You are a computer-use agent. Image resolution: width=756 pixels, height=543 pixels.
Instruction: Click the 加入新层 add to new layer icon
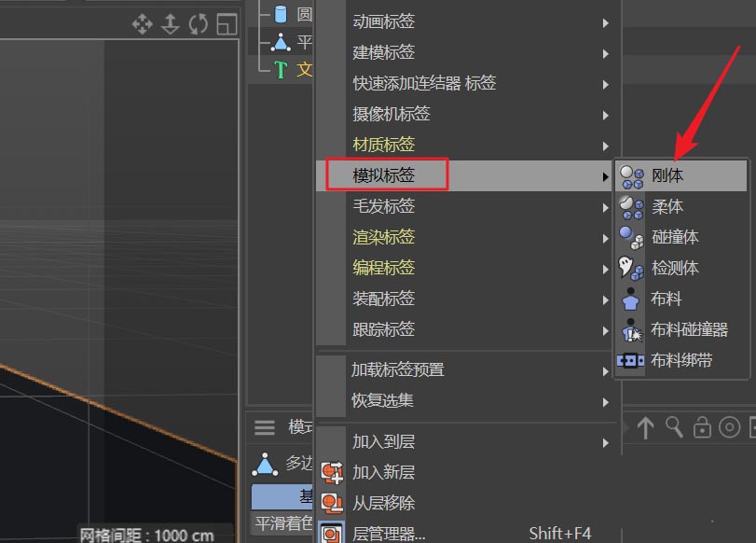(x=332, y=472)
